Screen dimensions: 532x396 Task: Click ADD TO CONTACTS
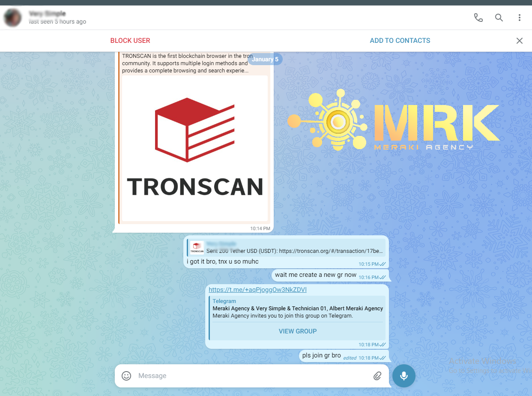point(400,41)
